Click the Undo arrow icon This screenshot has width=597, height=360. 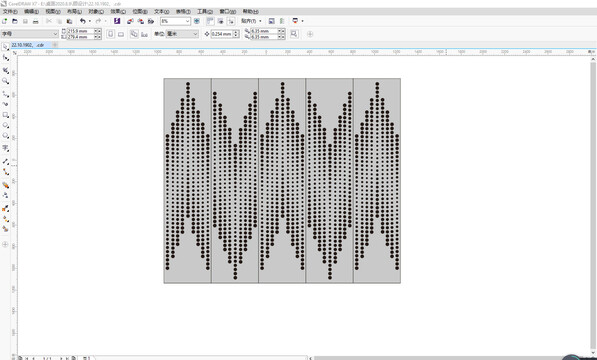coord(83,21)
